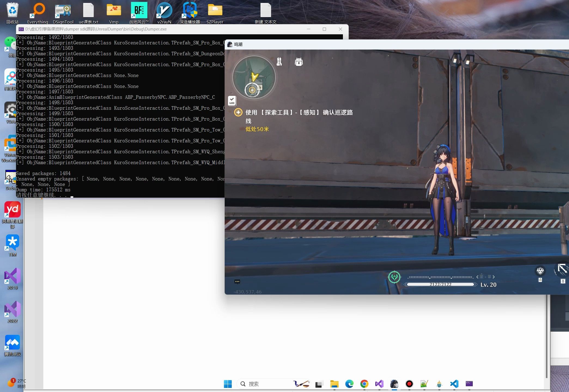
Task: Open the Everything search desktop icon
Action: point(38,13)
